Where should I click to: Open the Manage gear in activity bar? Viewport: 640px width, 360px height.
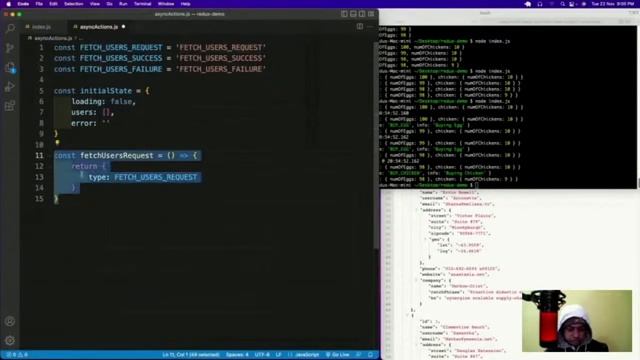pyautogui.click(x=10, y=340)
